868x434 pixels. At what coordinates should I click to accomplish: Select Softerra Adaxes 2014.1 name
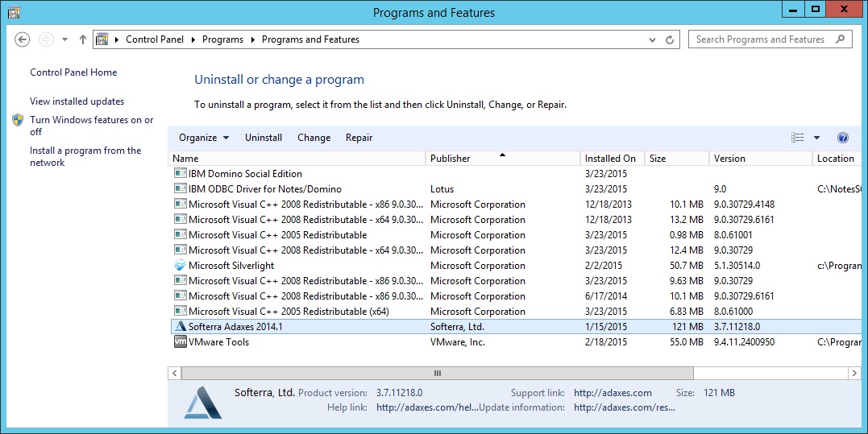[x=235, y=327]
